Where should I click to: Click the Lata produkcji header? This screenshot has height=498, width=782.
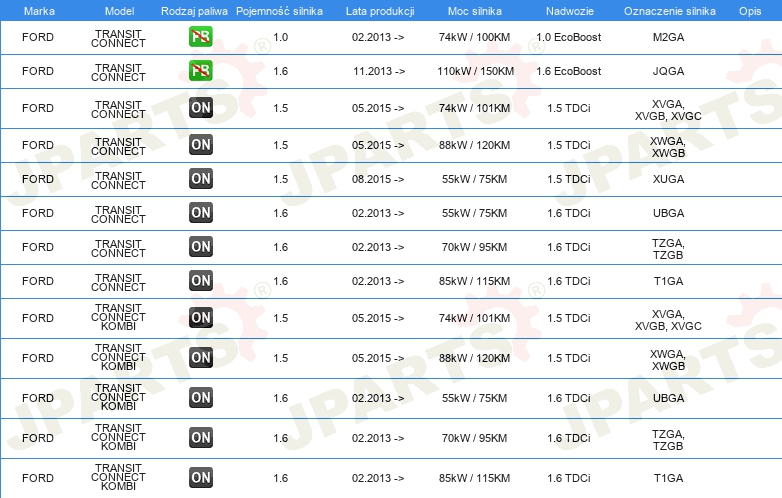[380, 11]
